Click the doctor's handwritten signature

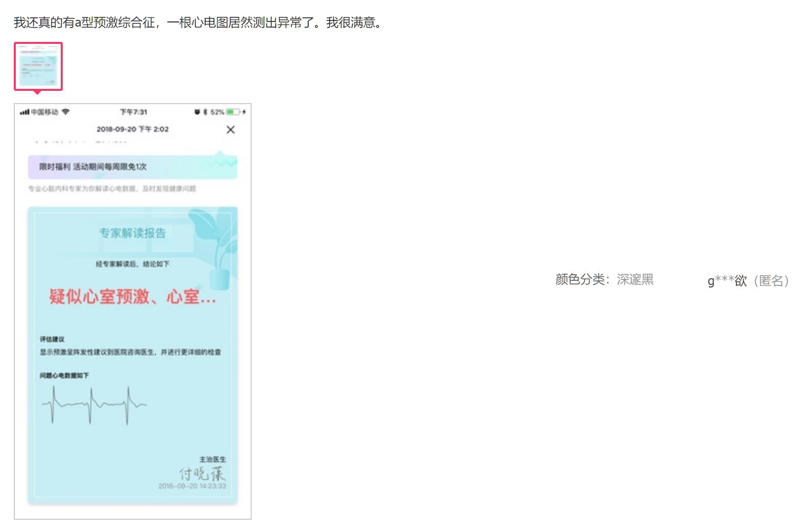[202, 473]
